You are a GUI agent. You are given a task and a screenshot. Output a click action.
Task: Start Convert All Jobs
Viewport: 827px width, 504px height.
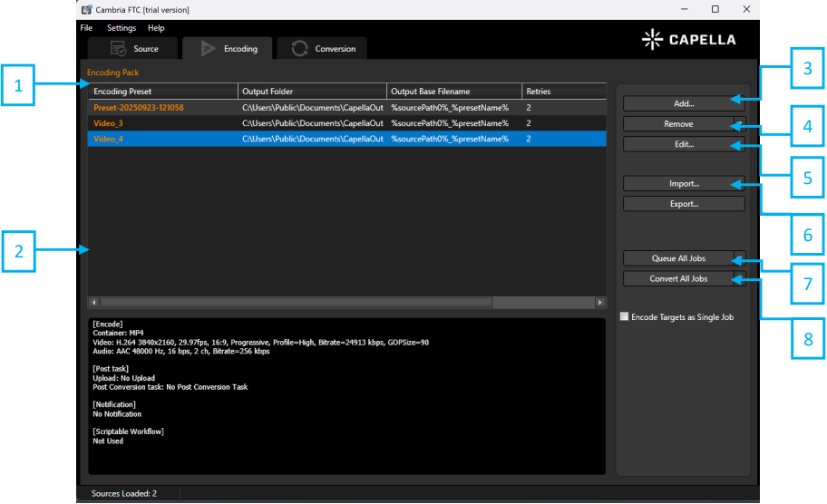[678, 279]
